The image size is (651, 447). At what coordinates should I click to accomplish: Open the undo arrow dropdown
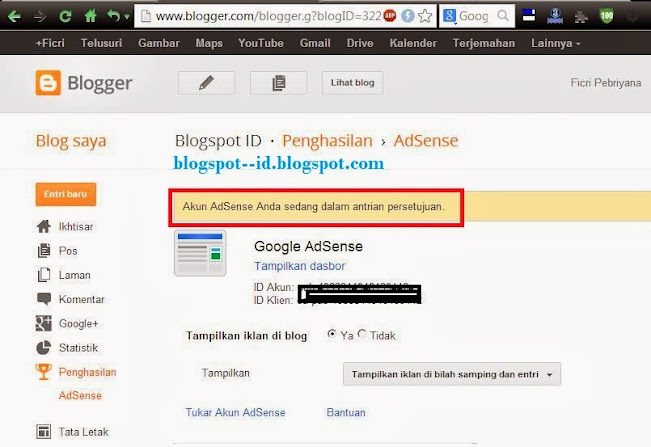tap(127, 17)
